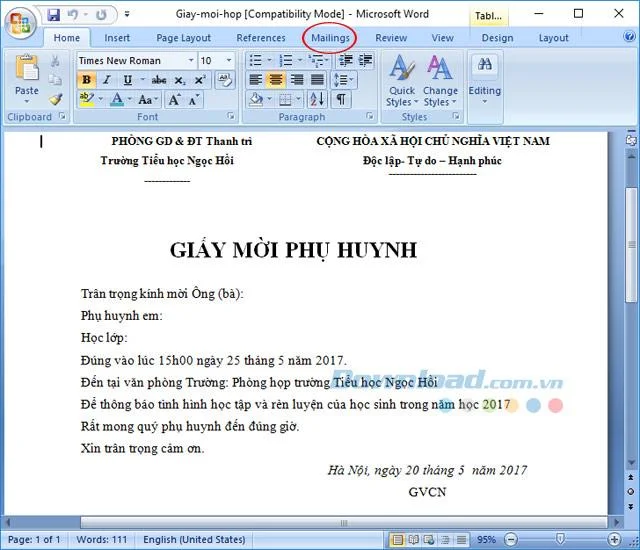The width and height of the screenshot is (640, 550).
Task: Click the 95% zoom level button
Action: click(486, 540)
